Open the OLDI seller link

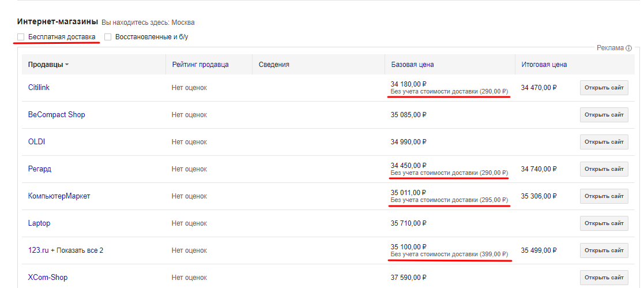(36, 141)
